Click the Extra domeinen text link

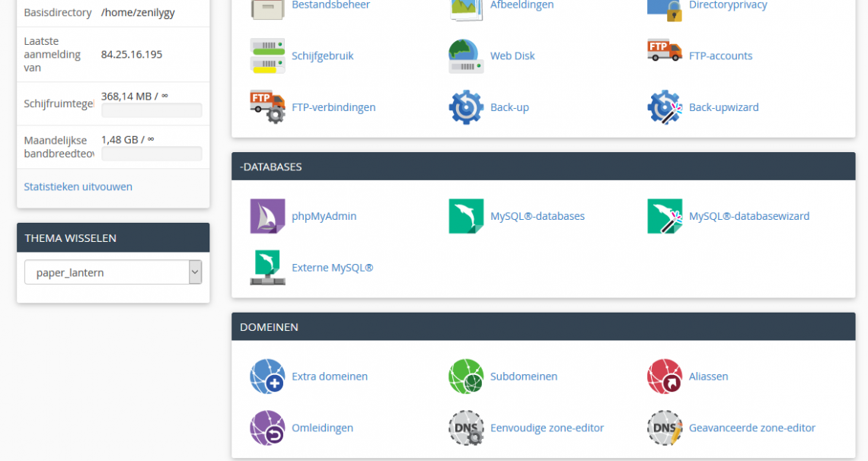point(330,377)
